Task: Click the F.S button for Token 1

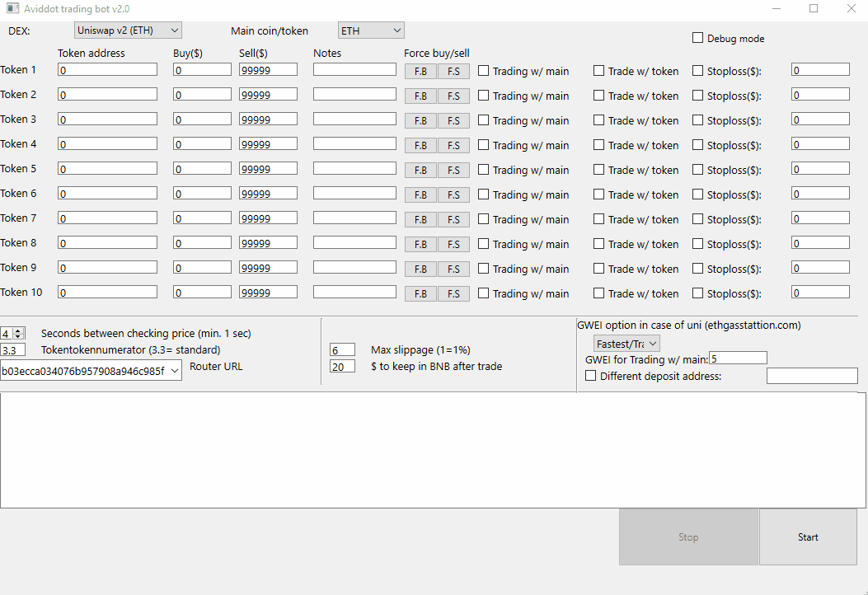Action: 453,72
